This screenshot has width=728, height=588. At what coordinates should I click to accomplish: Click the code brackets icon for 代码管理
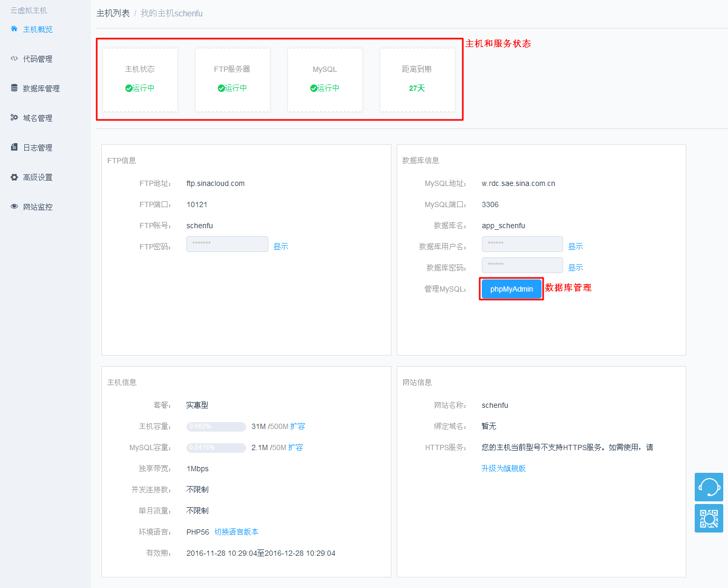[x=14, y=59]
